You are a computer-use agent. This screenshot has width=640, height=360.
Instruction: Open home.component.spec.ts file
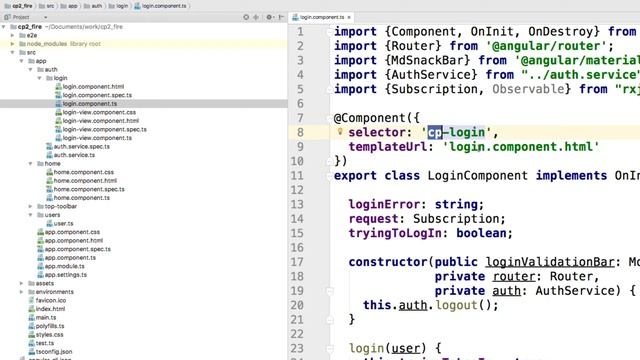pos(85,189)
